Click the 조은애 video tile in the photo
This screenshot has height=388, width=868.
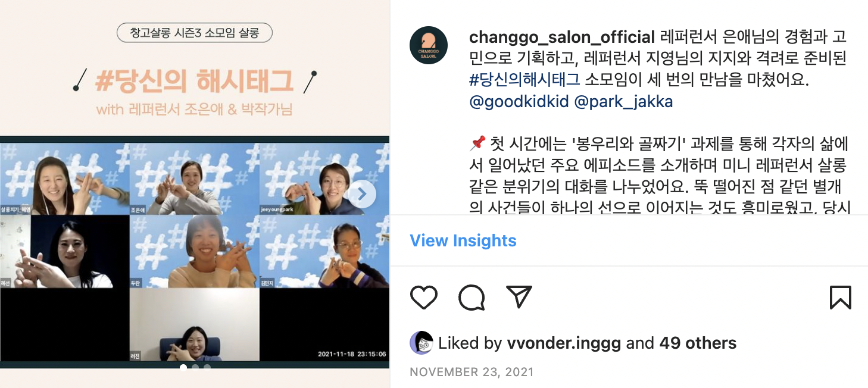[194, 179]
